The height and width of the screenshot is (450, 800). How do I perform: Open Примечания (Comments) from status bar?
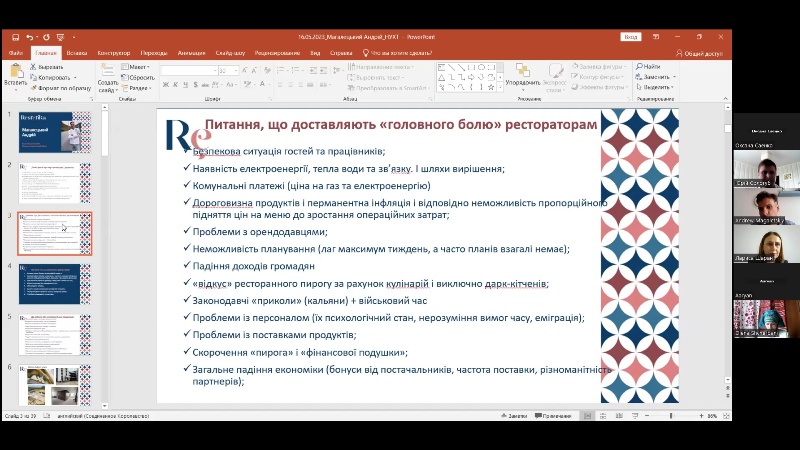[553, 416]
